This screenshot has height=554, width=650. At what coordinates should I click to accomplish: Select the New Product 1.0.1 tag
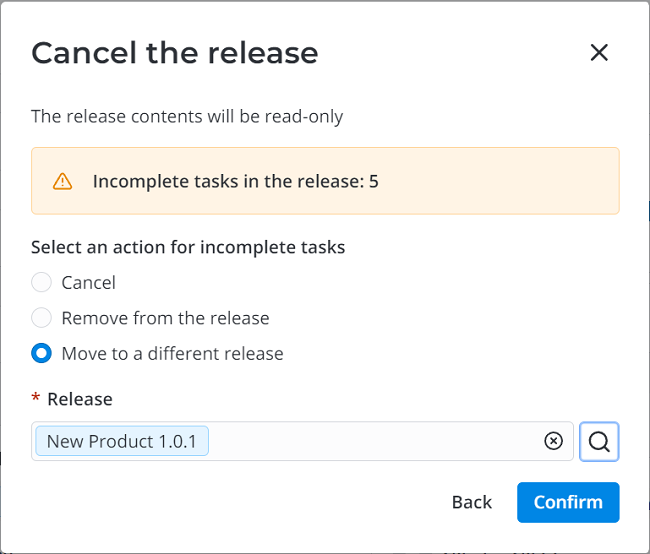[122, 441]
